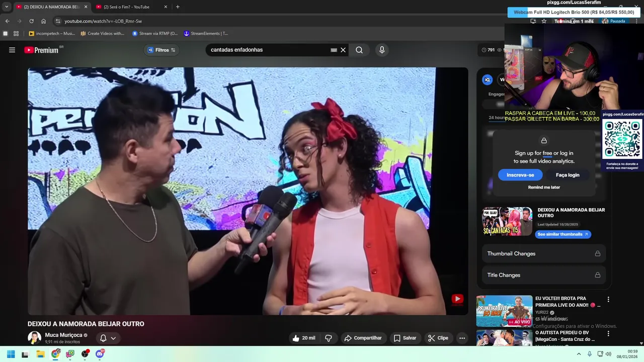Open the Filtros filter button

[161, 50]
